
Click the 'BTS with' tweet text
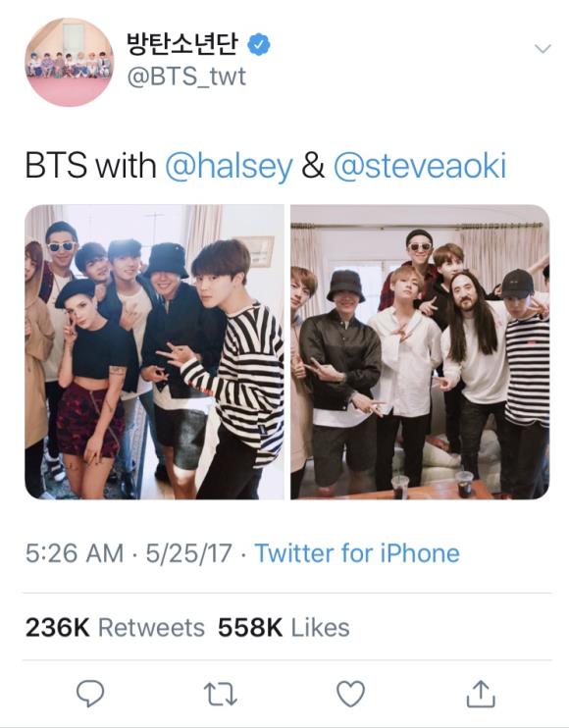pos(90,166)
